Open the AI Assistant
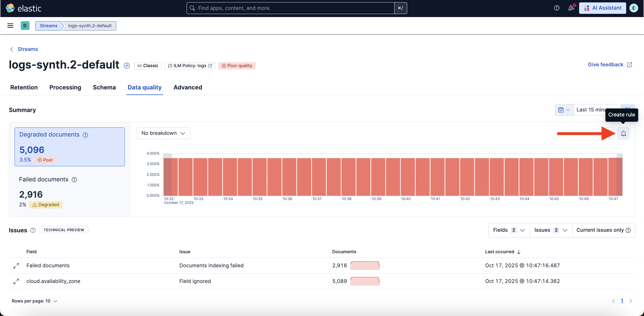Image resolution: width=644 pixels, height=316 pixels. (603, 8)
